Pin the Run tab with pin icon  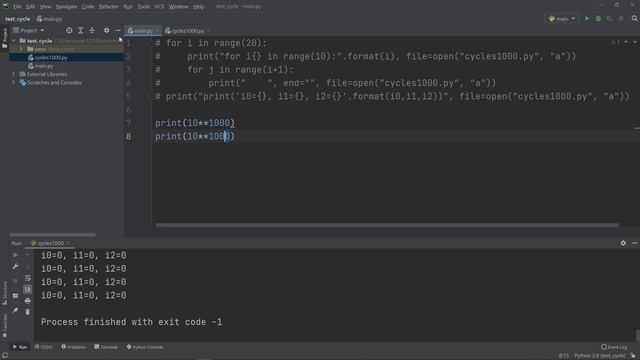(15, 311)
